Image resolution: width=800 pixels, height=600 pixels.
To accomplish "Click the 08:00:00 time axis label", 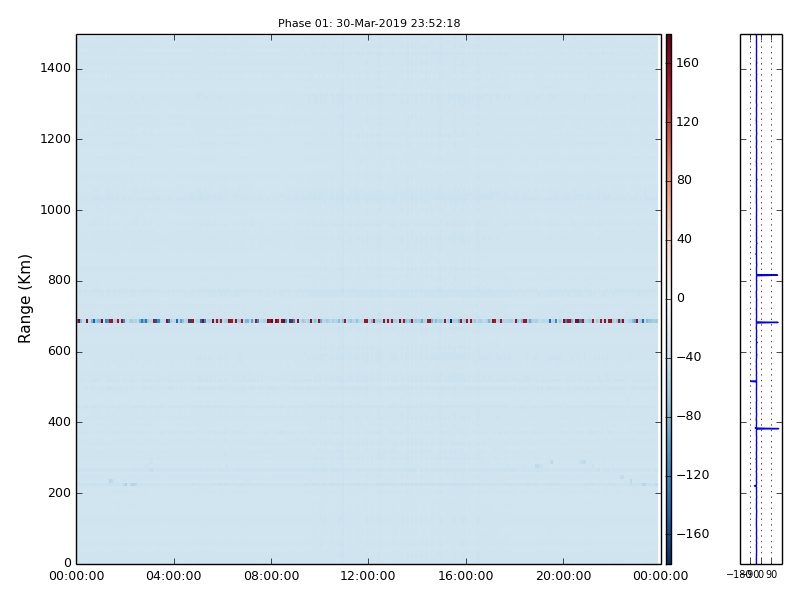I will [271, 576].
